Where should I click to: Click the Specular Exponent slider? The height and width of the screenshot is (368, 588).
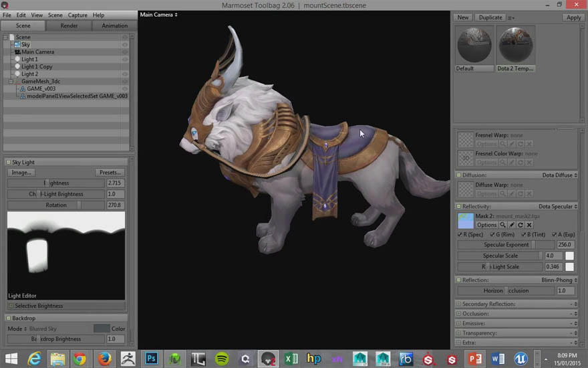[506, 245]
